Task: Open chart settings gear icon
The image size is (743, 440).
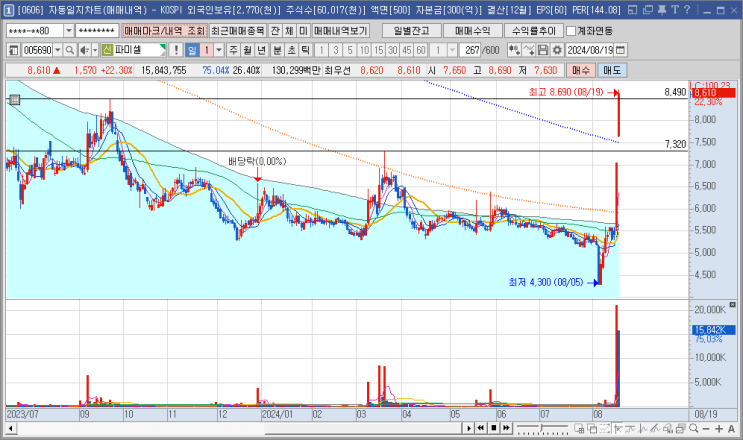Action: pos(557,50)
